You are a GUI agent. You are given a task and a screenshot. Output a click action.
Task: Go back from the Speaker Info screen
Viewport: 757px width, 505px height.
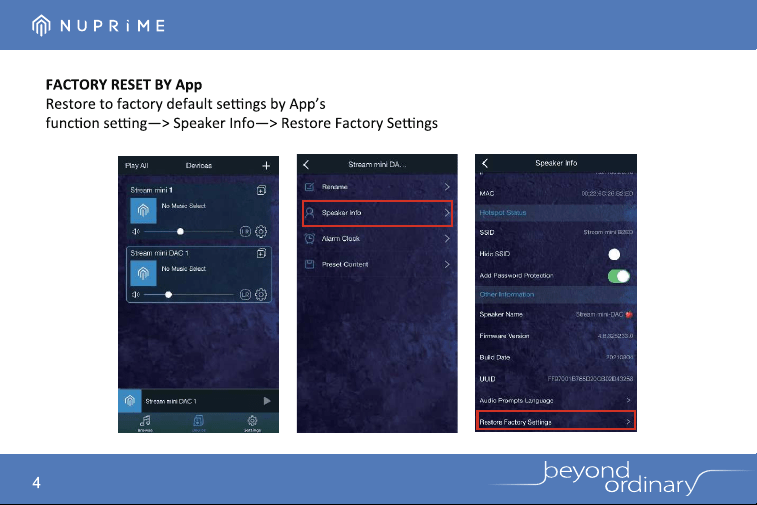(485, 163)
